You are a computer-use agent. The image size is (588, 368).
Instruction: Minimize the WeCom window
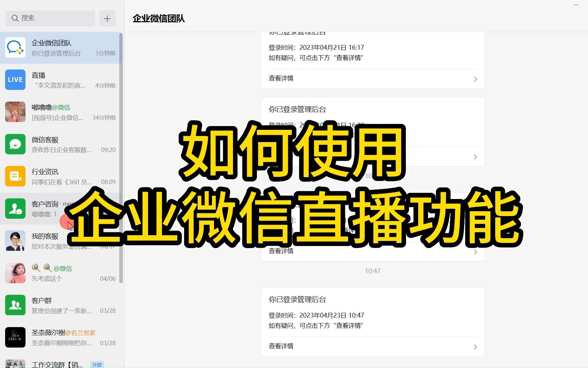576,5
